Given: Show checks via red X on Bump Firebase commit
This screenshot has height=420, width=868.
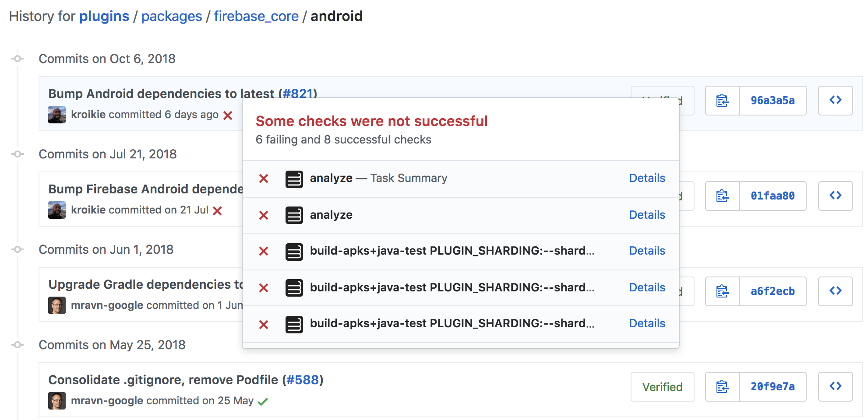Looking at the screenshot, I should 217,210.
